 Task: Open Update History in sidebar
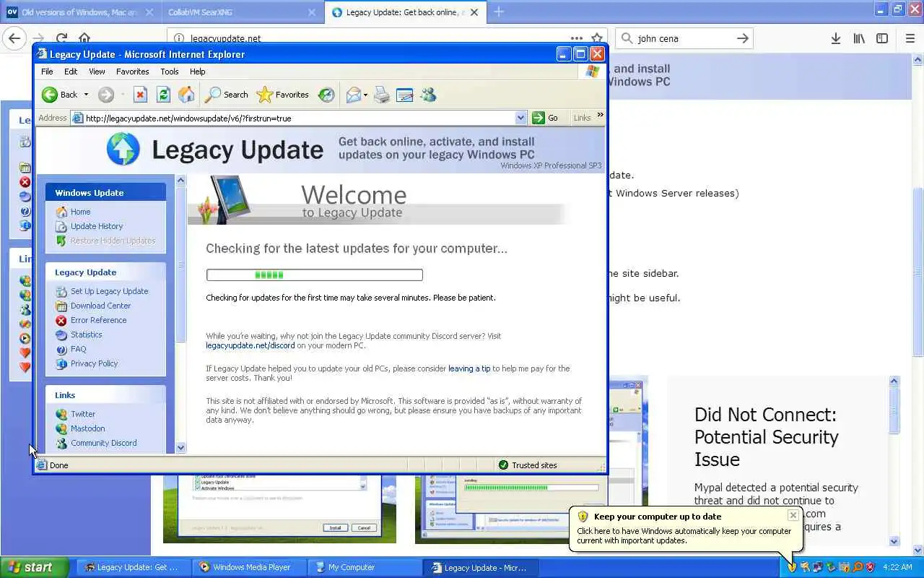point(97,226)
